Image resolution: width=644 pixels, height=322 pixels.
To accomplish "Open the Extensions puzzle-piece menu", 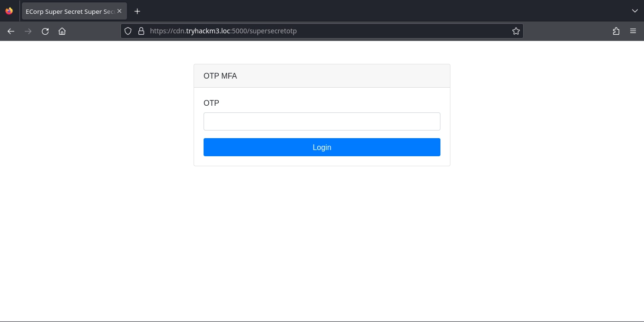I will click(x=616, y=31).
